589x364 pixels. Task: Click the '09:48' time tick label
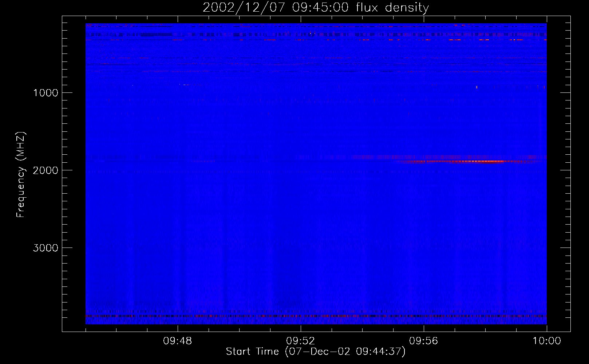pos(178,341)
